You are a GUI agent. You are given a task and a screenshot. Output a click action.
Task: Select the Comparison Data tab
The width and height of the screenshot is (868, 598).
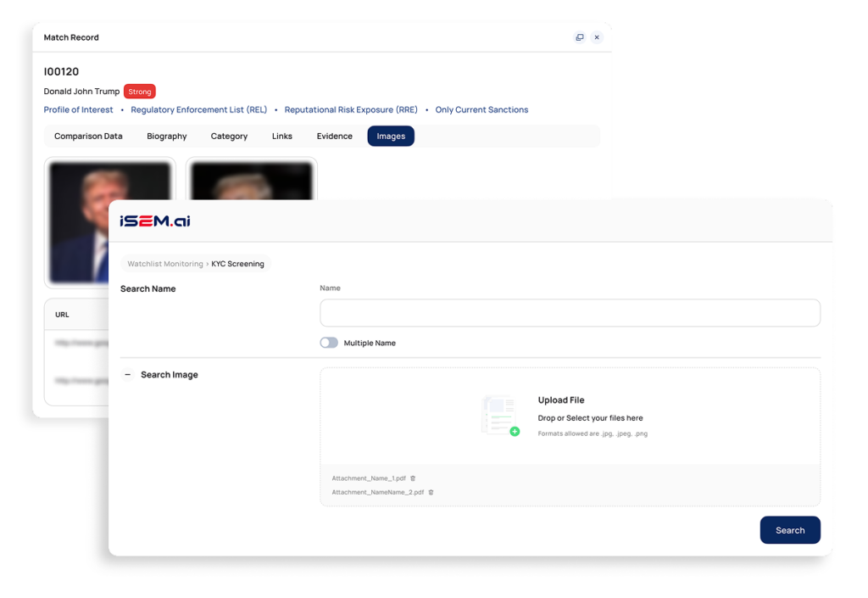pyautogui.click(x=88, y=136)
